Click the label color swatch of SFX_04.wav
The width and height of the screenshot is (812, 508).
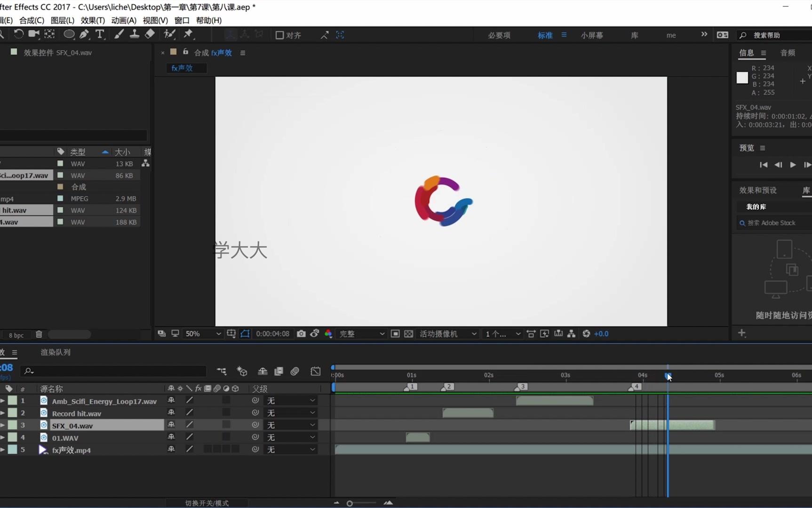12,425
